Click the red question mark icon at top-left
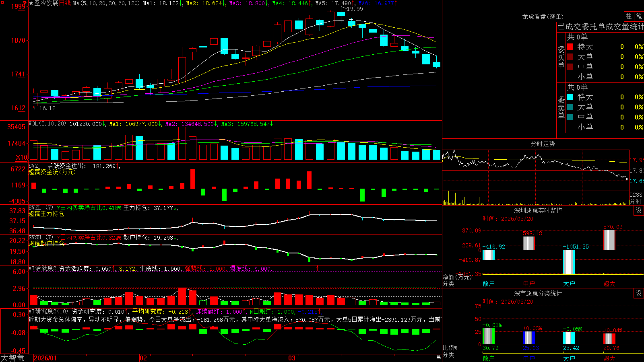The height and width of the screenshot is (362, 644). pos(25,3)
